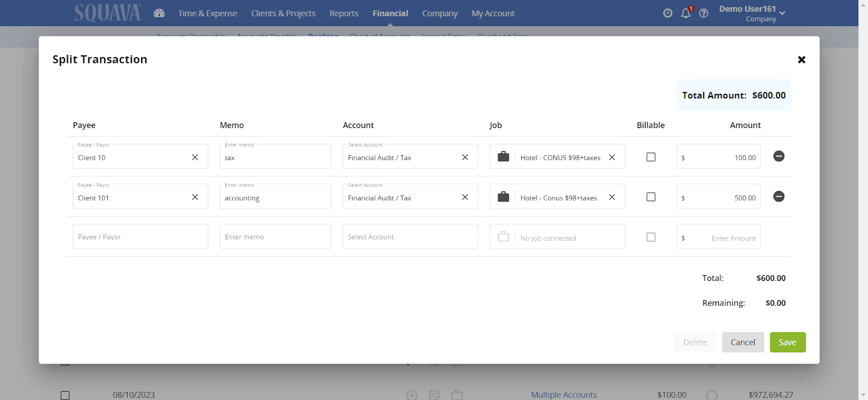Click briefcase icon beside No job connected
868x400 pixels.
[x=503, y=237]
